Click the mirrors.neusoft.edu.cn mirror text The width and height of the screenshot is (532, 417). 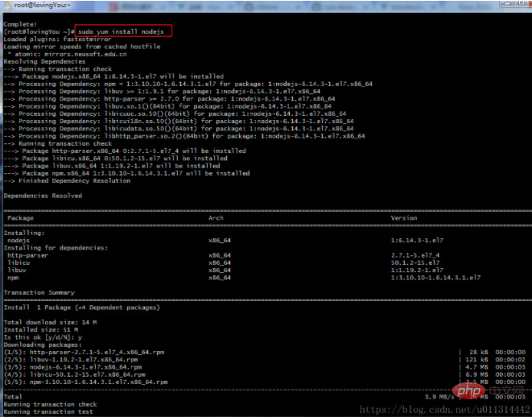click(85, 54)
